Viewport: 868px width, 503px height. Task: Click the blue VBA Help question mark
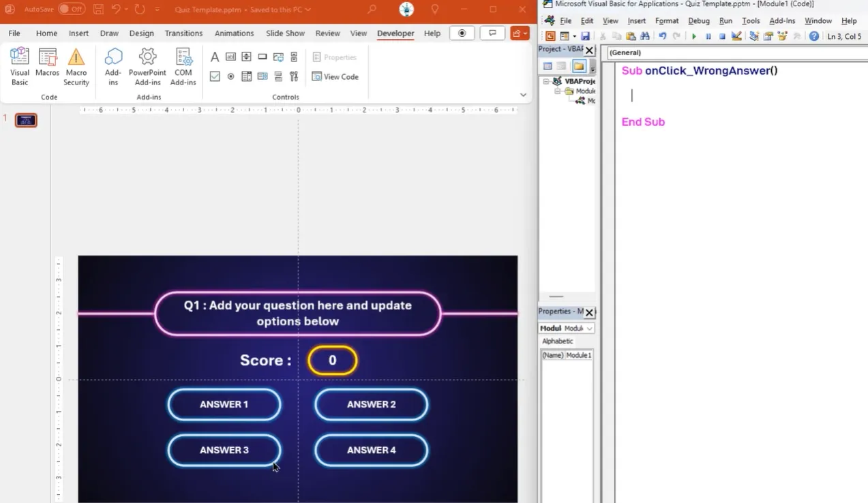click(813, 37)
